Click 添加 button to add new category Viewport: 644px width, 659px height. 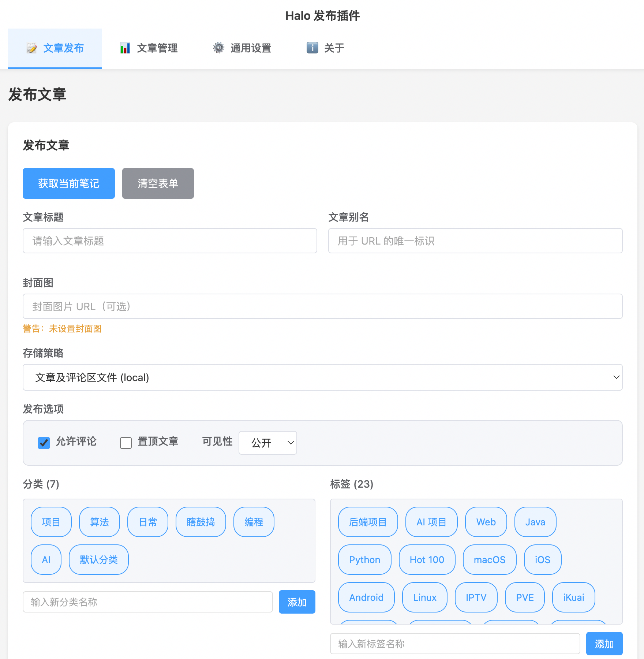(x=297, y=602)
